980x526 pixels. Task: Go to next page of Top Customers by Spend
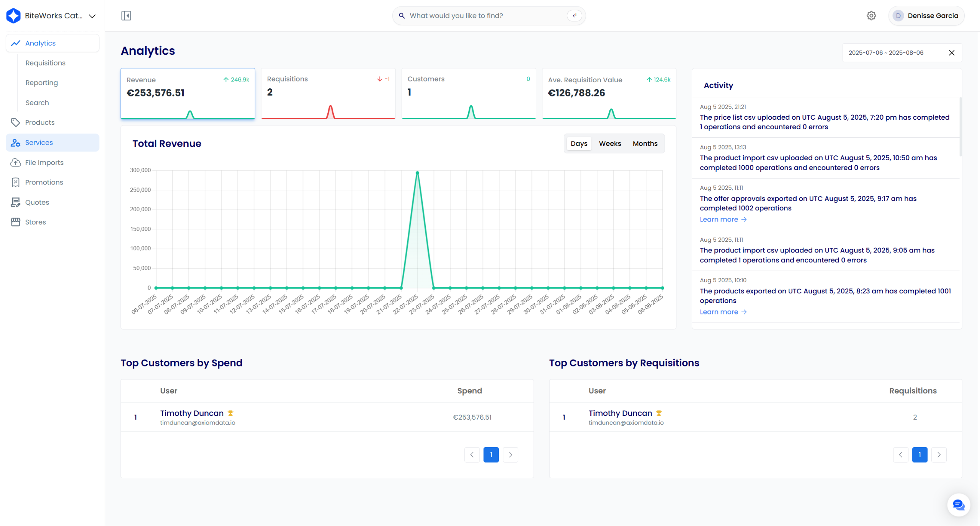pyautogui.click(x=510, y=455)
